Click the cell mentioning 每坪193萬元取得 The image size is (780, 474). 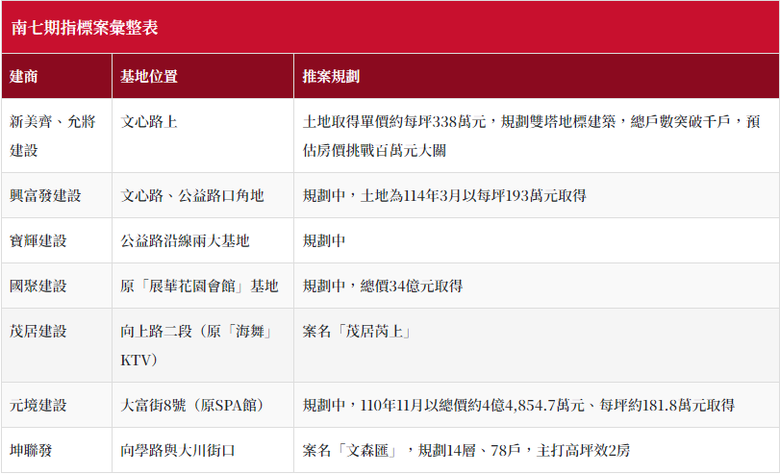(x=536, y=195)
